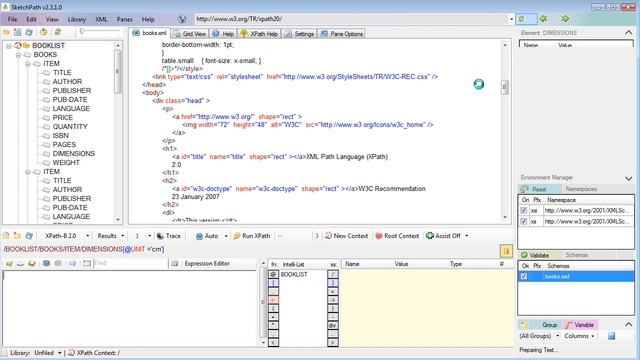Open the Pane Options tab
Screen dimensions: 640x360
pos(342,33)
